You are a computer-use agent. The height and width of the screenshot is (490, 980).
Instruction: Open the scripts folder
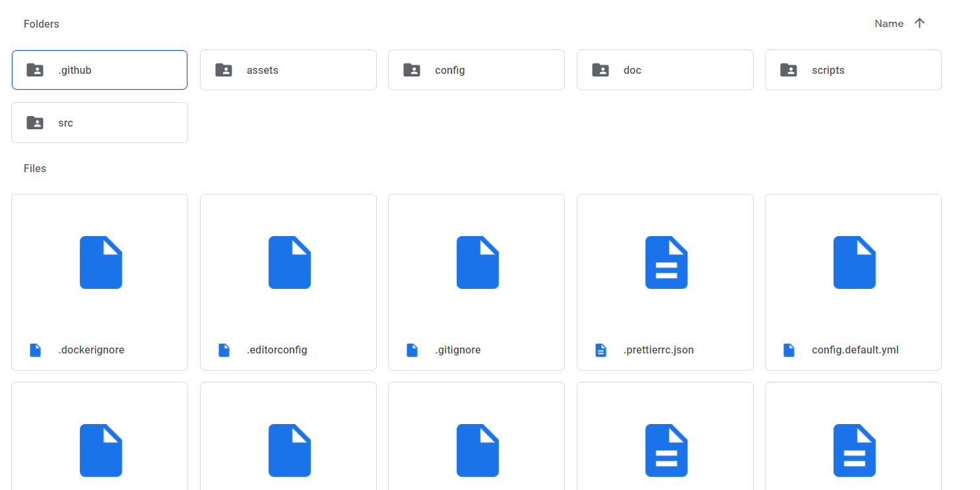click(853, 70)
